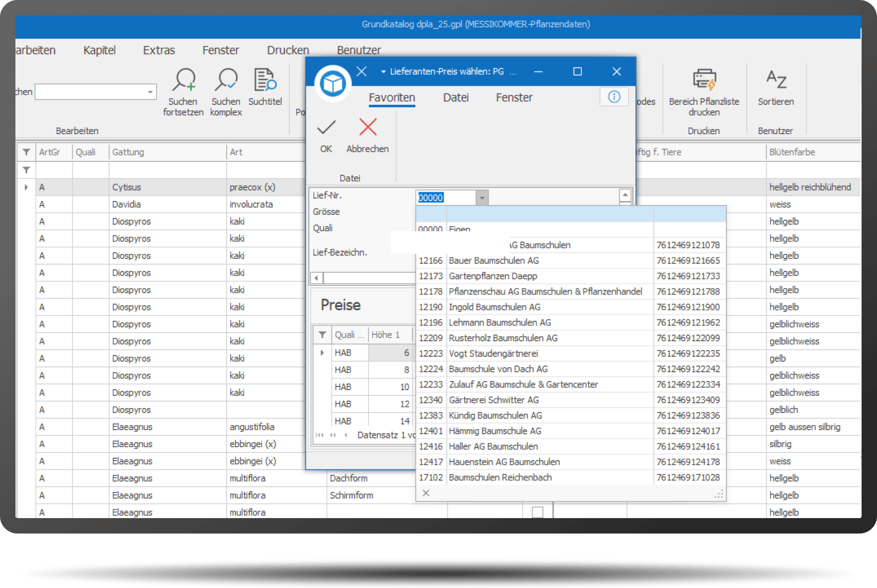
Task: Expand Cytisus praecox row indicator
Action: click(x=26, y=187)
